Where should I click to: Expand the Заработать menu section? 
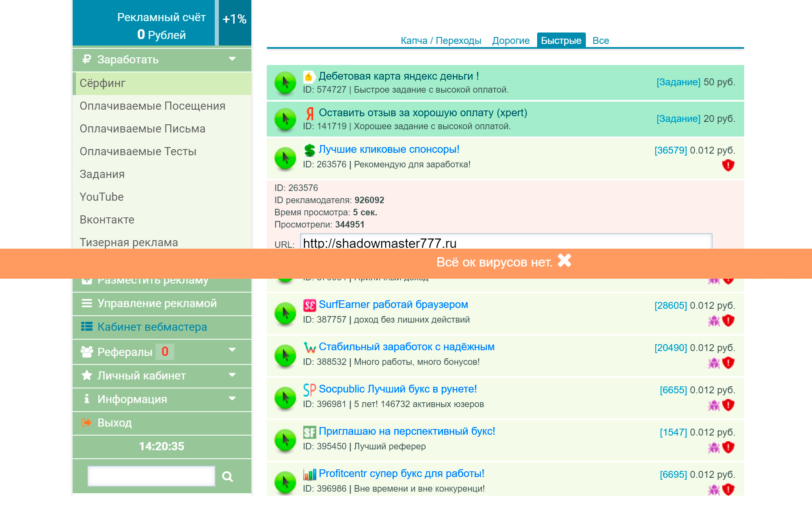(162, 60)
